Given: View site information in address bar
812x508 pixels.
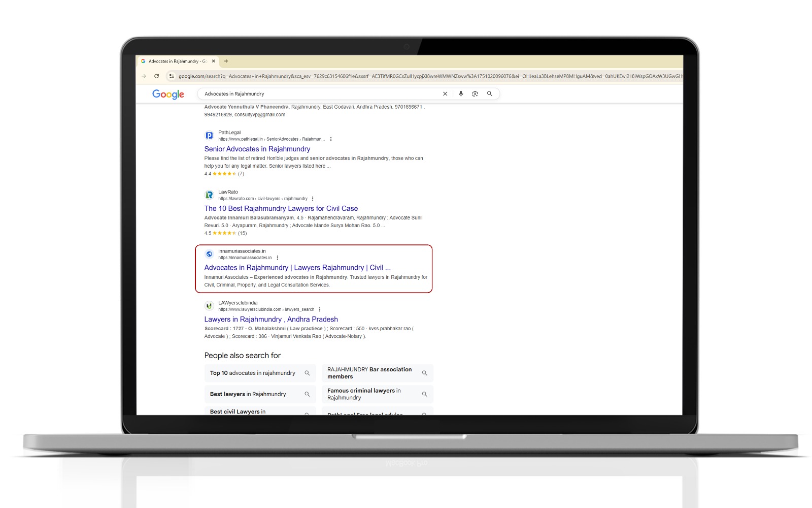Looking at the screenshot, I should (x=172, y=76).
